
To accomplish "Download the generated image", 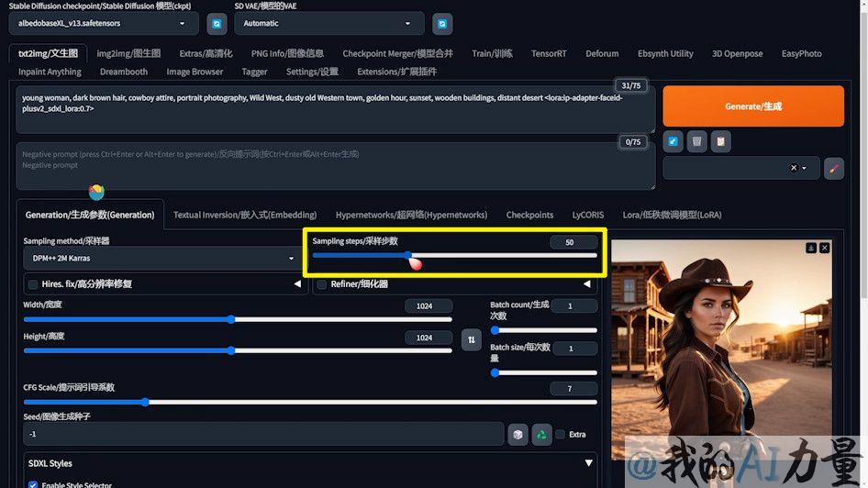I will pyautogui.click(x=811, y=248).
